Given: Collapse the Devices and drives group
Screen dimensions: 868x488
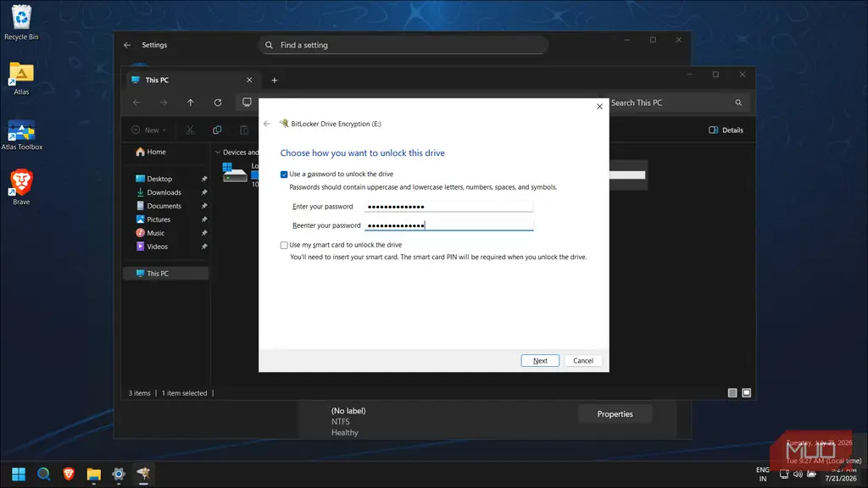Looking at the screenshot, I should pos(218,152).
